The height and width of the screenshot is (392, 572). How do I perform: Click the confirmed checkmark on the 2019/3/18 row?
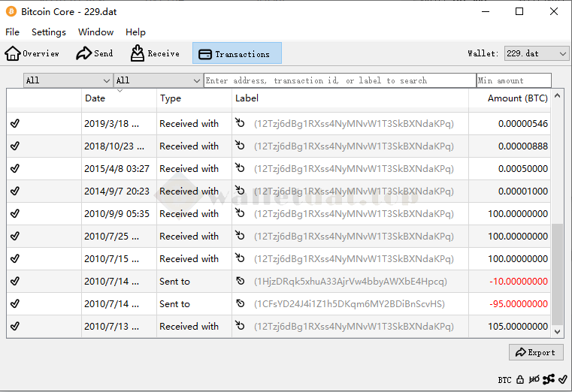pyautogui.click(x=15, y=124)
